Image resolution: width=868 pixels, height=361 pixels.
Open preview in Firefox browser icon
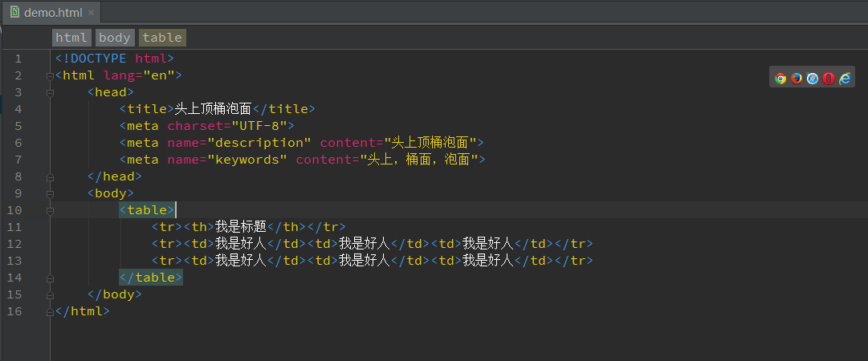797,79
